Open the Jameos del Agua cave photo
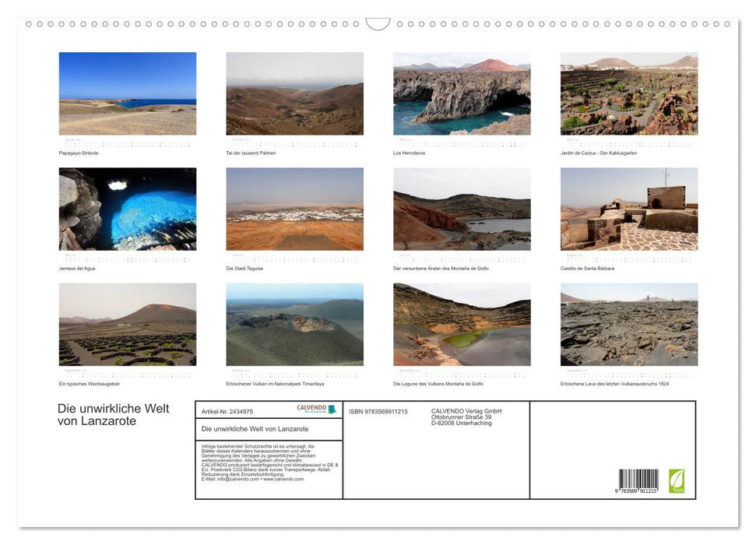The width and height of the screenshot is (756, 545). pos(127,209)
